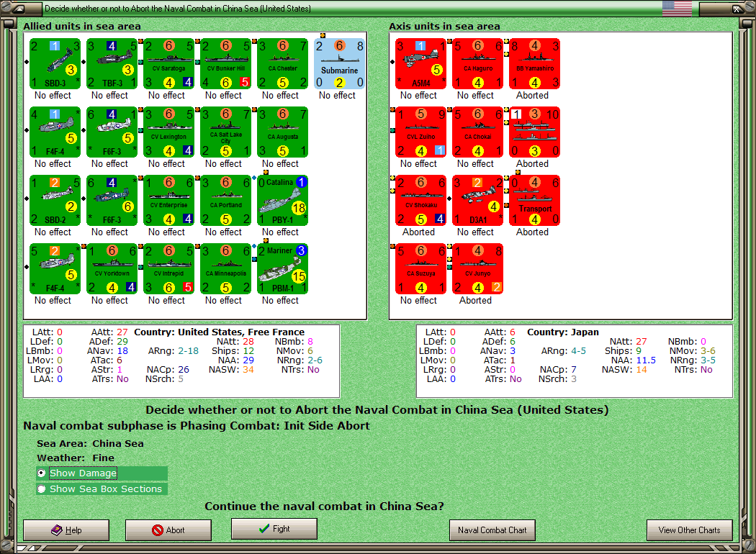Screen dimensions: 756x554
Task: Click the 'Weather: Fine' text
Action: [x=76, y=458]
